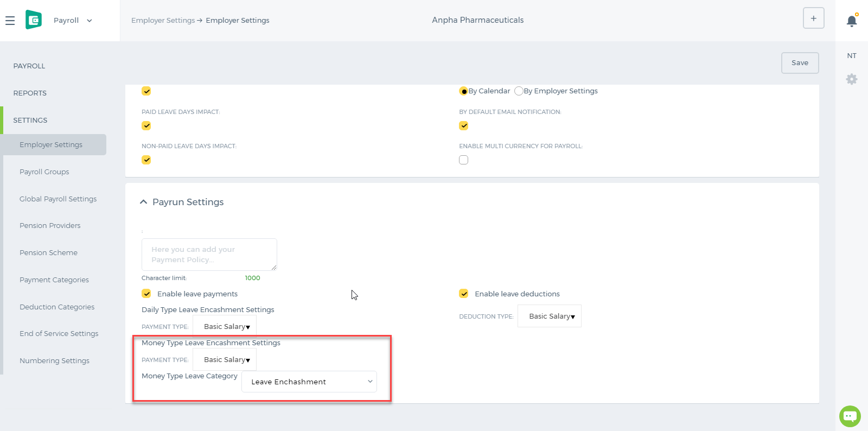
Task: Open Global Payroll Settings
Action: [x=58, y=199]
